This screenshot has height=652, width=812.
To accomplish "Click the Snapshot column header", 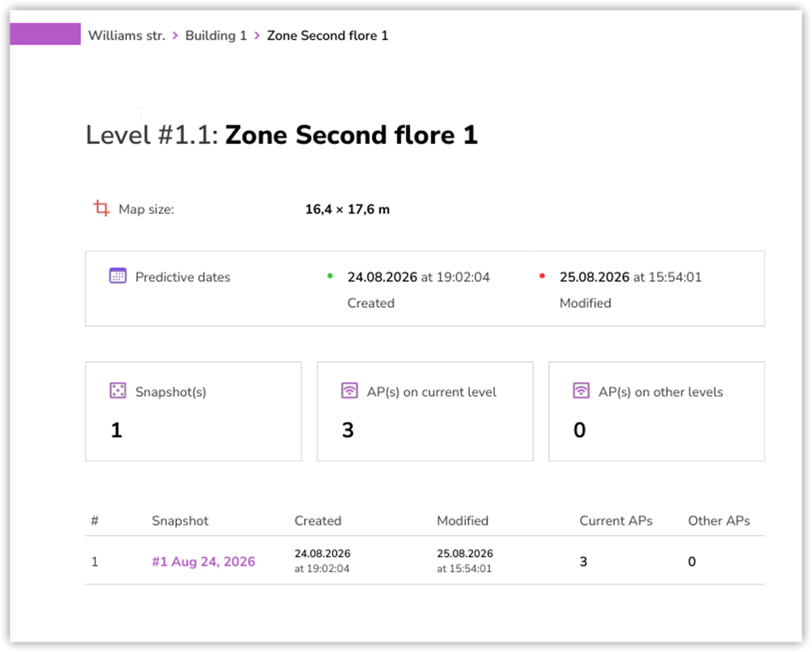I will [x=180, y=521].
